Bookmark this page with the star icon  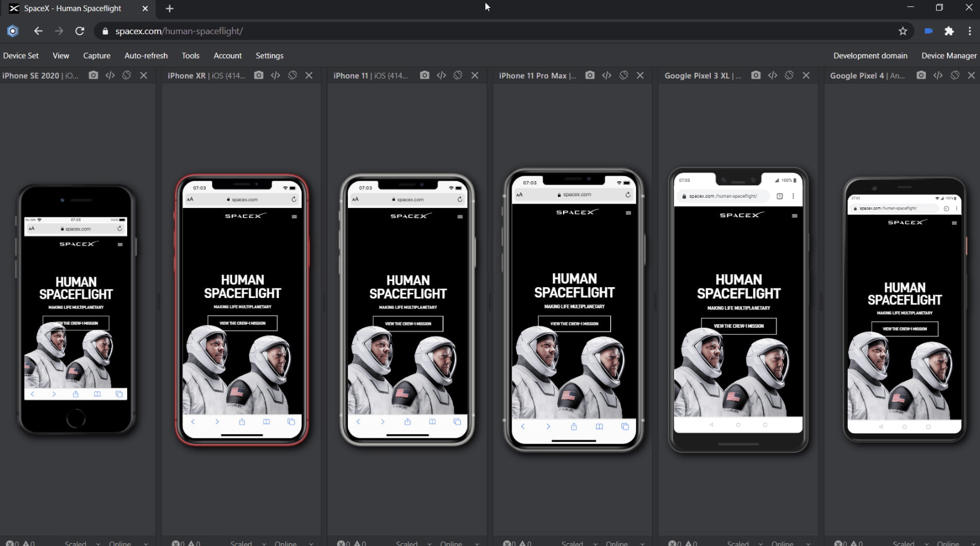pyautogui.click(x=902, y=31)
